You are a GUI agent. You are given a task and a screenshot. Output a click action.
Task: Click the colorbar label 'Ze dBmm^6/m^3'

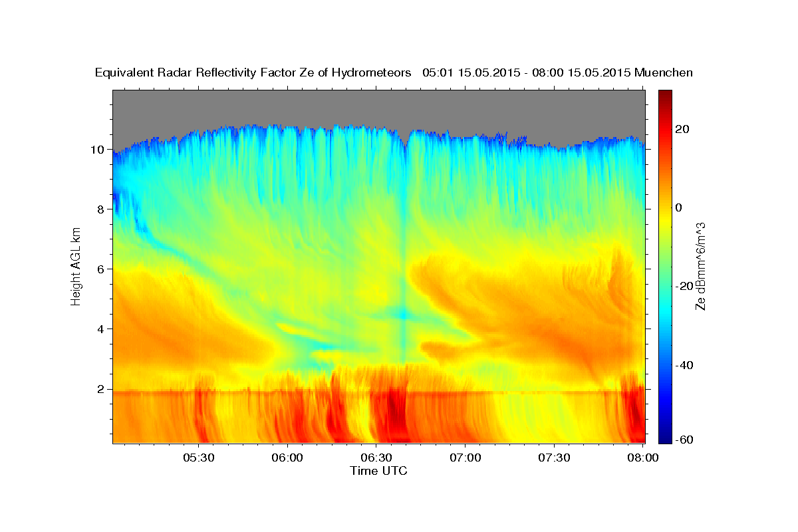click(700, 266)
